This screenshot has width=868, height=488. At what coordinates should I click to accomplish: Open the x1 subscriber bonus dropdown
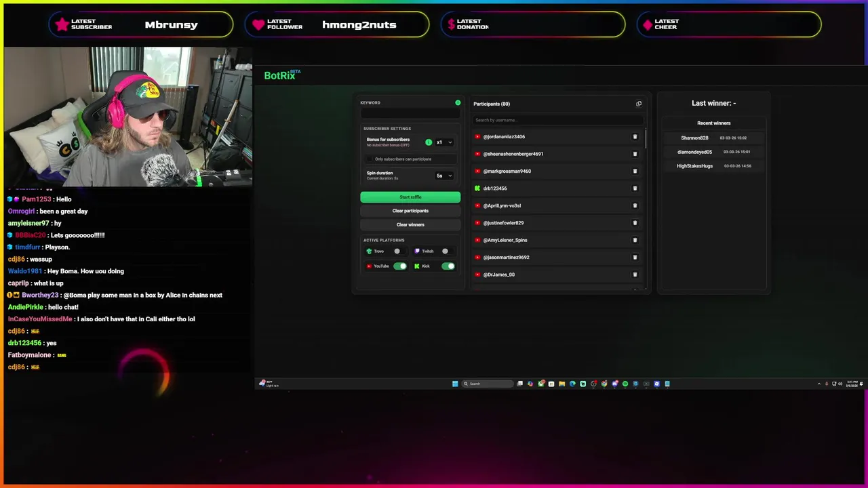pos(444,142)
